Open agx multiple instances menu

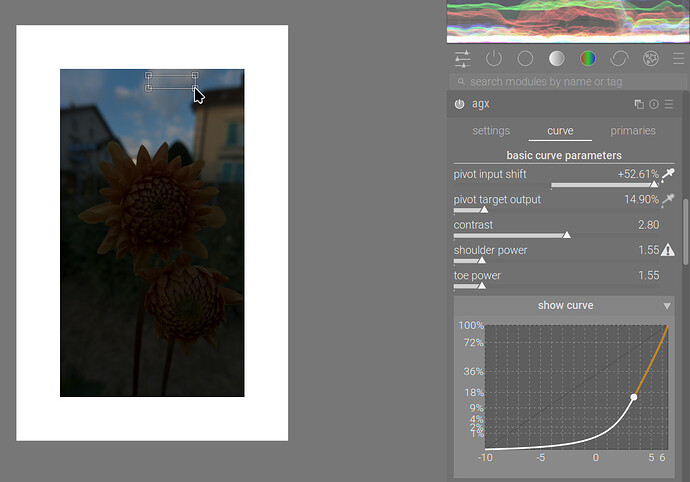pos(639,104)
